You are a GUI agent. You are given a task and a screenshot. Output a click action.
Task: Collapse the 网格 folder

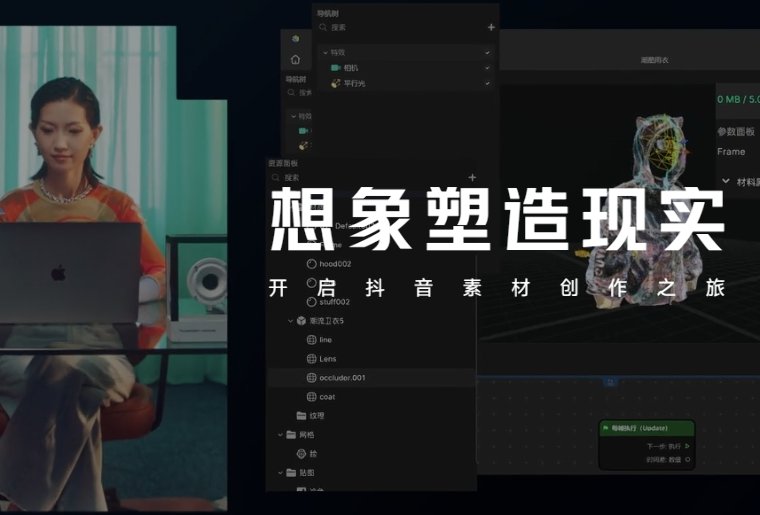pos(280,435)
